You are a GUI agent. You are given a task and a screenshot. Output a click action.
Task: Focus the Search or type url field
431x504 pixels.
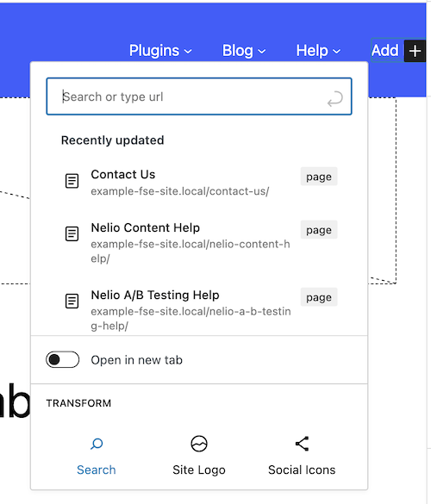199,96
